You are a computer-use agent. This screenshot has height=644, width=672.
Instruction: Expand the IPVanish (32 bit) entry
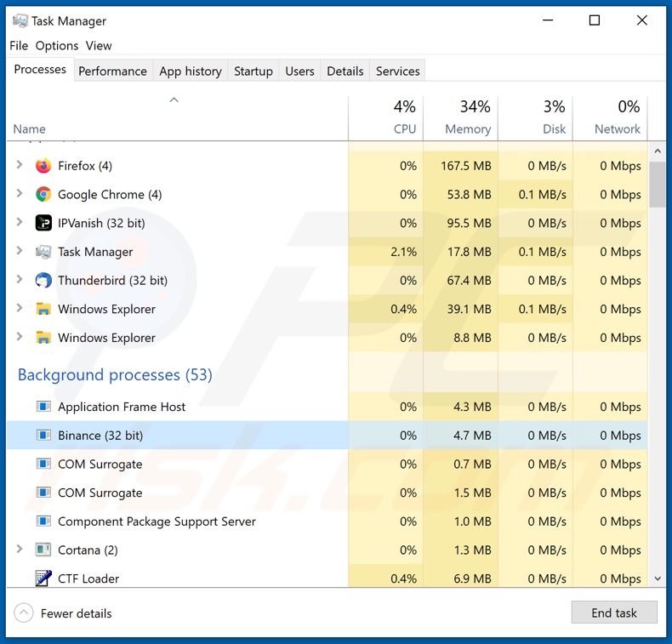[x=20, y=222]
